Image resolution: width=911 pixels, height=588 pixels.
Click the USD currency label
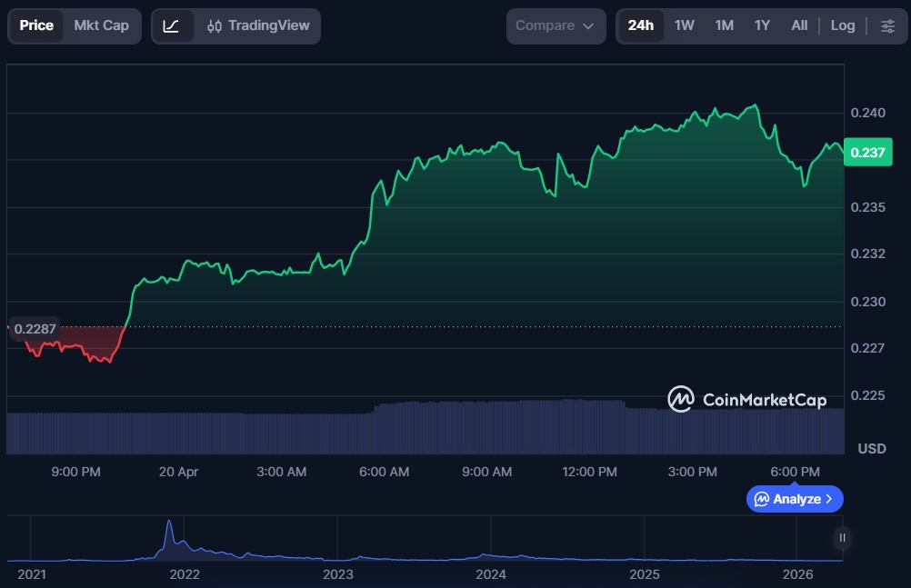click(x=872, y=449)
